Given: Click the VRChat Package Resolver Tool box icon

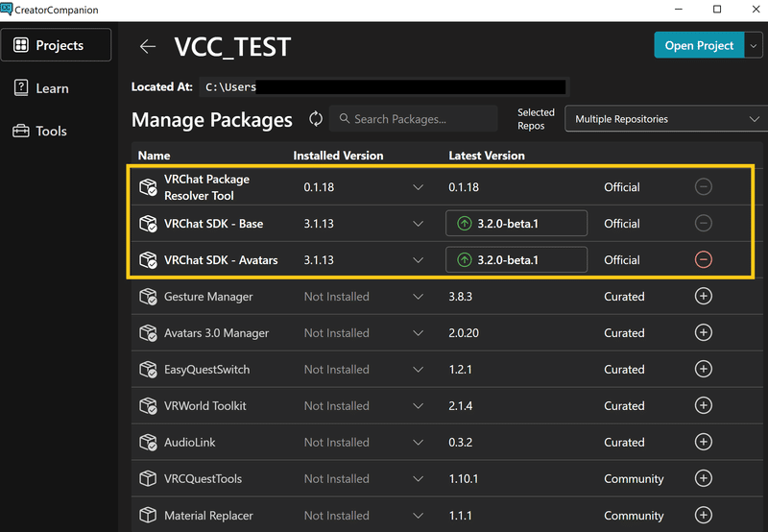Looking at the screenshot, I should [148, 187].
